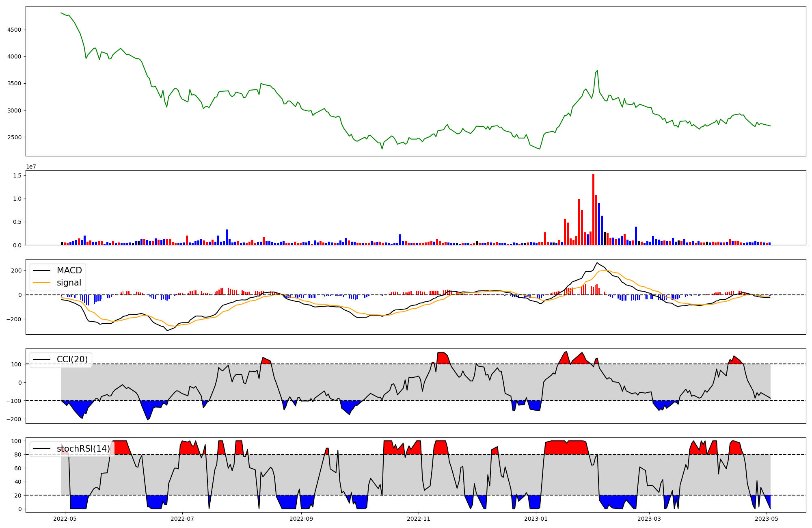Click the 2022-05 date tick label
This screenshot has height=528, width=812.
65,519
